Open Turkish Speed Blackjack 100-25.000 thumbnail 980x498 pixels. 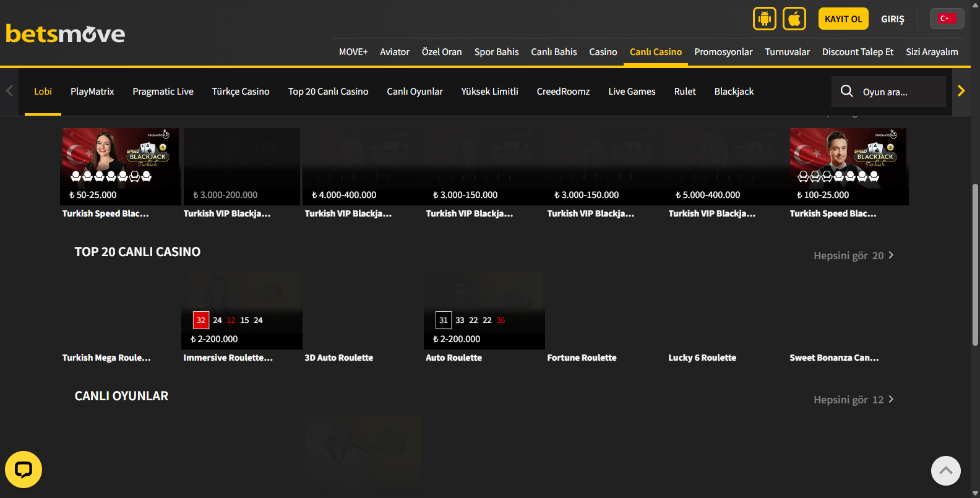(x=848, y=166)
